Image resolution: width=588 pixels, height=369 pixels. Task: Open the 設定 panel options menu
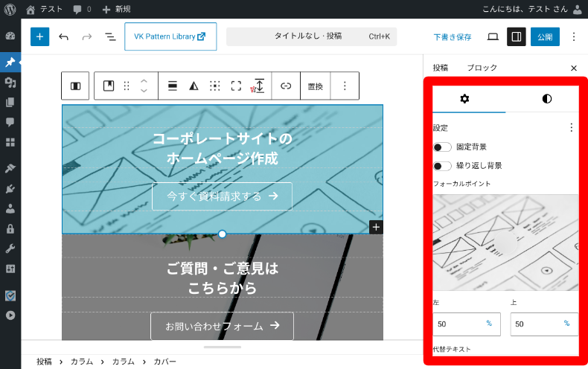571,127
